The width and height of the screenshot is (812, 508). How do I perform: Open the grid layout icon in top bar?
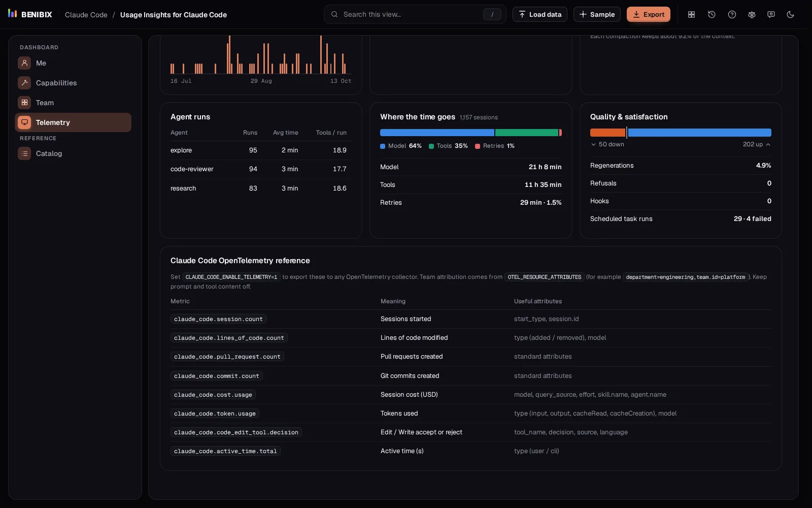[x=691, y=15]
